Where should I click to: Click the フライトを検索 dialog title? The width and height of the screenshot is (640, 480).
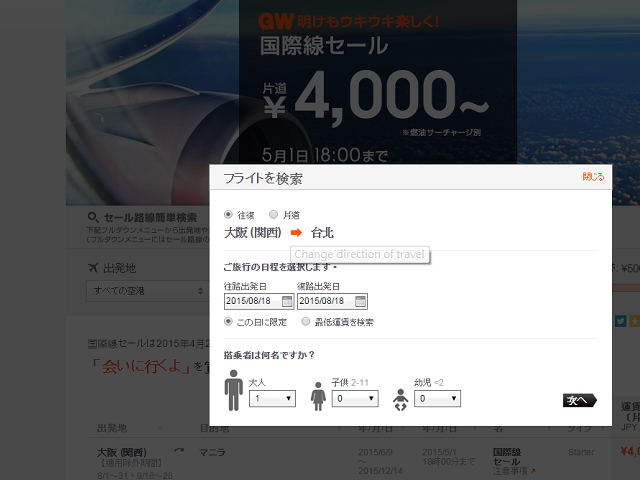263,178
